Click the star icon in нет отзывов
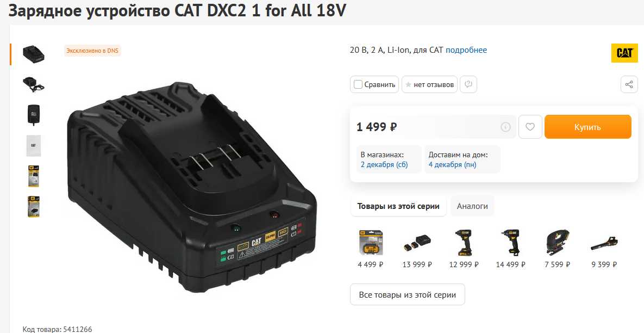 click(x=408, y=85)
